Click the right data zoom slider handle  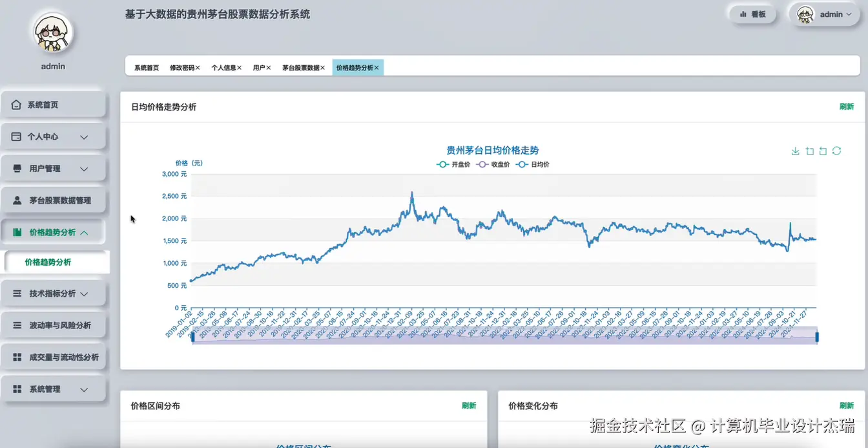(x=817, y=336)
